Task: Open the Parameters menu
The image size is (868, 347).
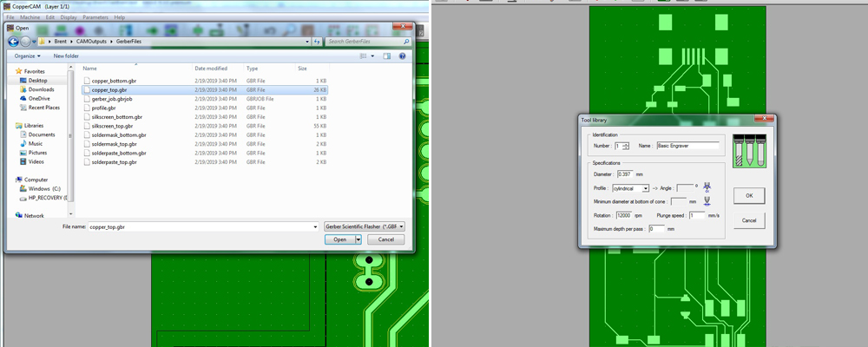Action: tap(95, 17)
